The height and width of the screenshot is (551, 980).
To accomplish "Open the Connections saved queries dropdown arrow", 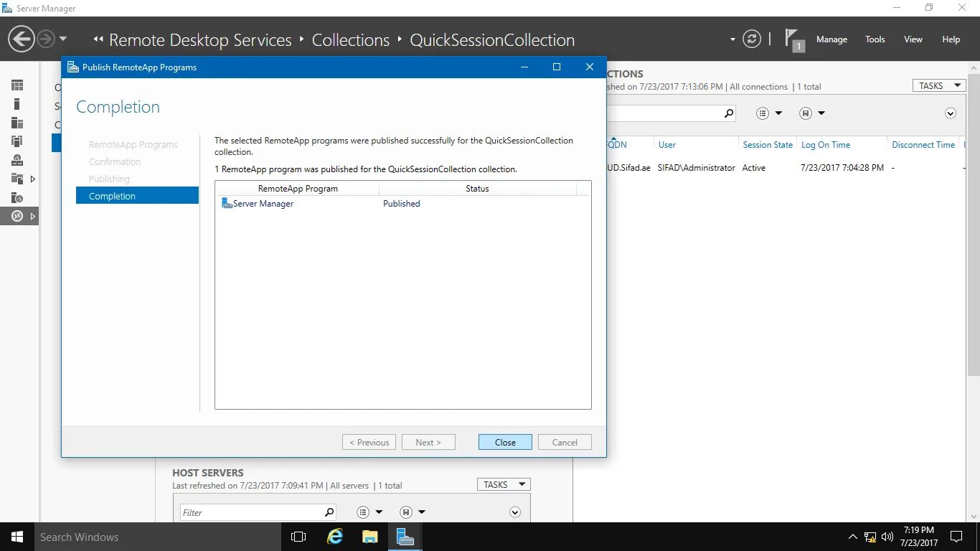I will pyautogui.click(x=821, y=113).
